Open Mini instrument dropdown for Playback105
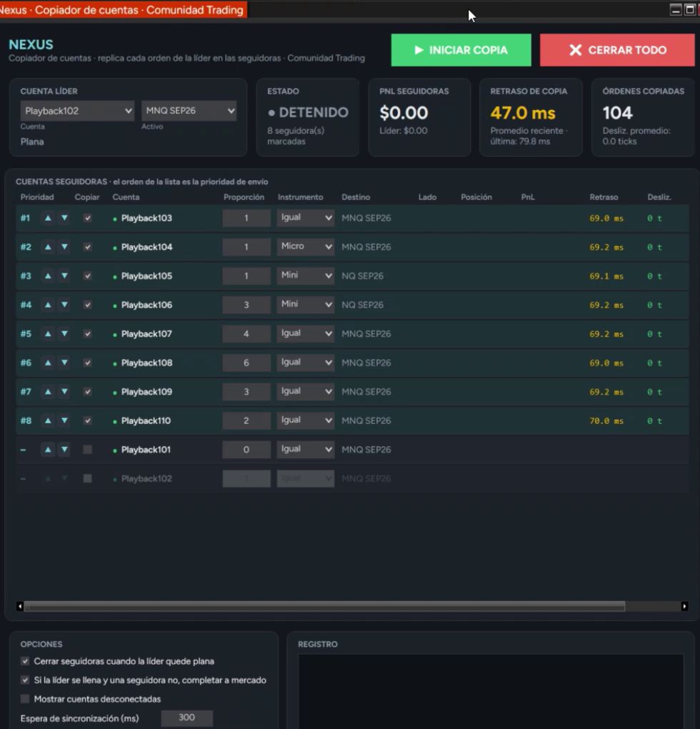The image size is (700, 729). (x=306, y=275)
